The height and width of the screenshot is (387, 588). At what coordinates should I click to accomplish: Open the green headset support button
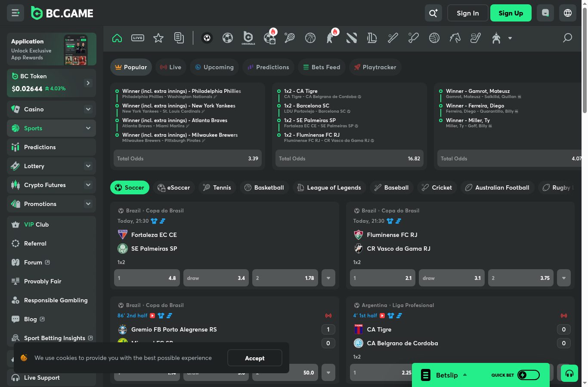(x=569, y=373)
